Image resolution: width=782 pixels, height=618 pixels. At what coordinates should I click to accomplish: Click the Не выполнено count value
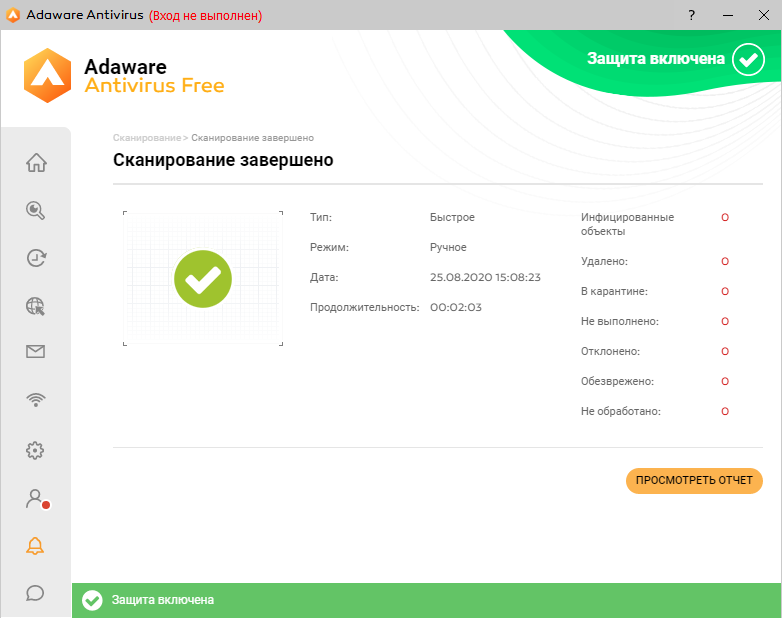pos(725,321)
